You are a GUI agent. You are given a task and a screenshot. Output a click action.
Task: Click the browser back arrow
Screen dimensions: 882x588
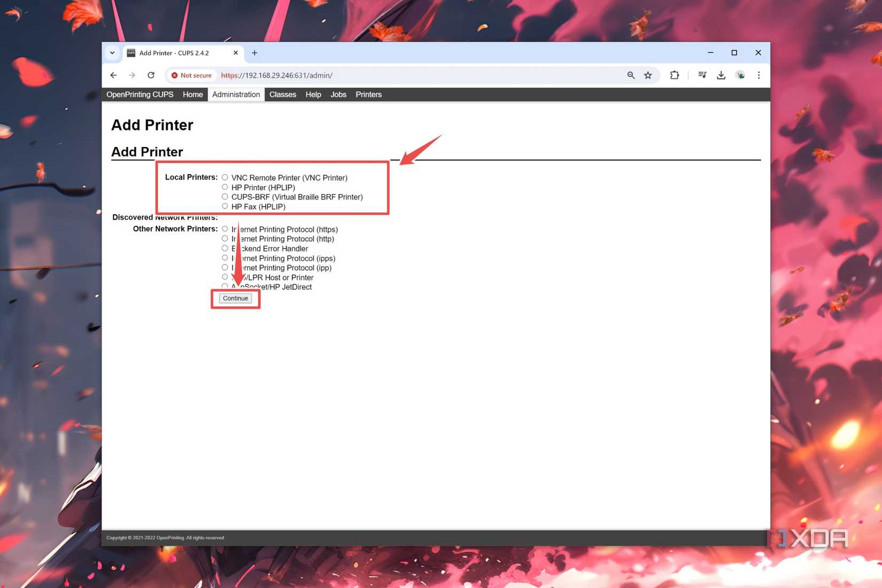(113, 75)
